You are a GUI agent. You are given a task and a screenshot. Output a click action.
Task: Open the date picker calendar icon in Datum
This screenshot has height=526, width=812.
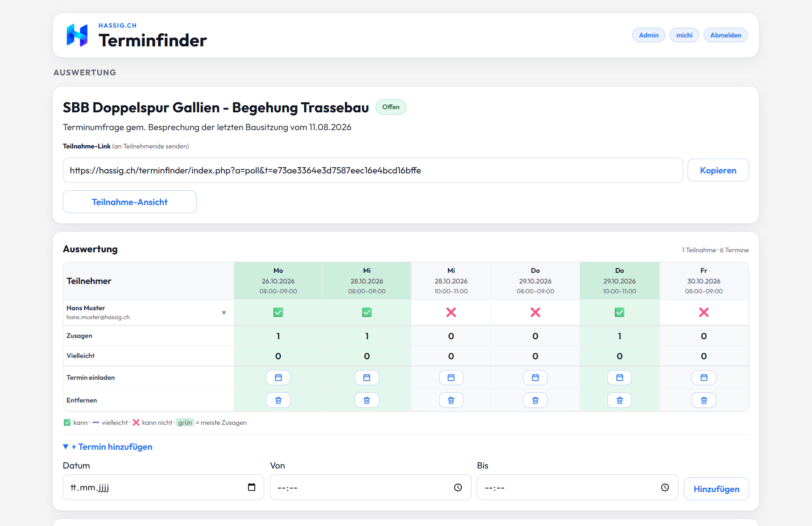point(252,487)
